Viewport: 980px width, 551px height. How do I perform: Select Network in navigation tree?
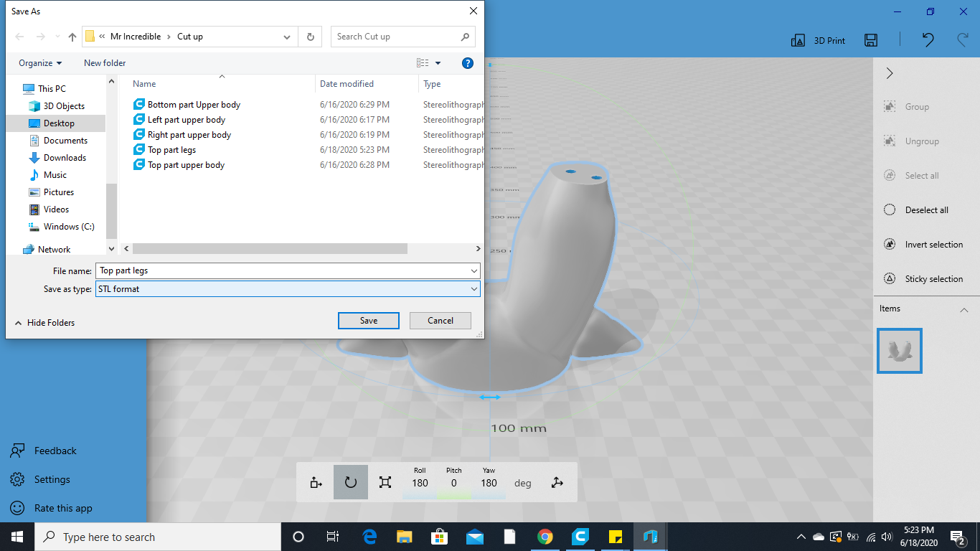54,250
